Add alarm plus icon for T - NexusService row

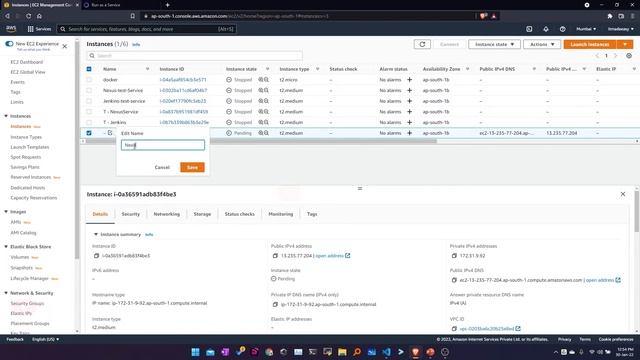[x=409, y=111]
